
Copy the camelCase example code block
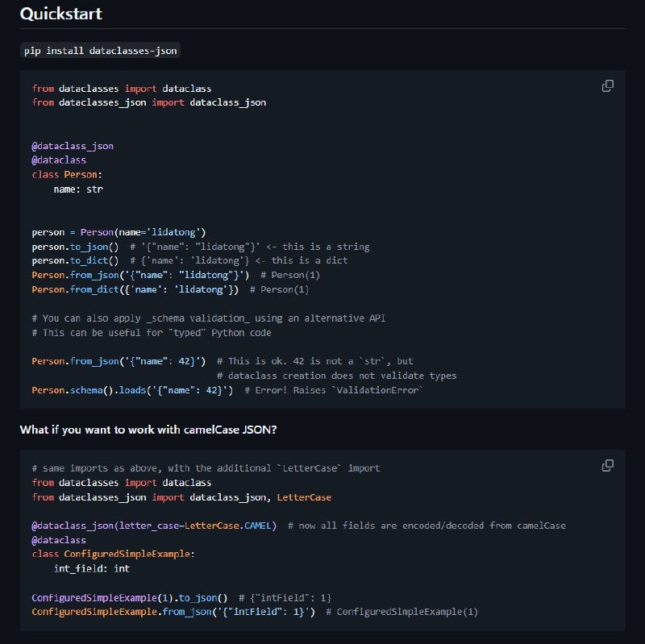608,466
